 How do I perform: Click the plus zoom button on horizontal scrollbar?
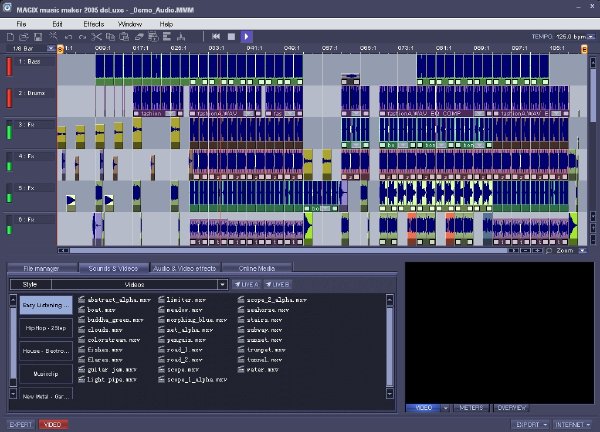(x=537, y=251)
